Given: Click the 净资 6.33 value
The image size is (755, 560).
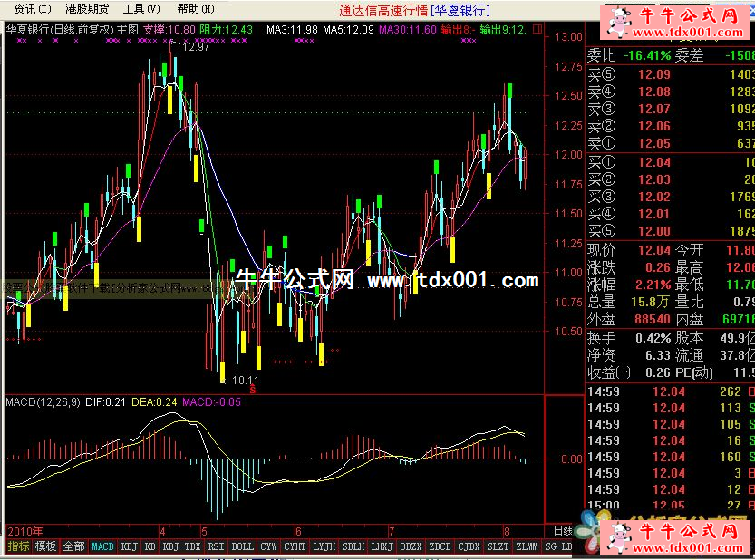Looking at the screenshot, I should [658, 356].
